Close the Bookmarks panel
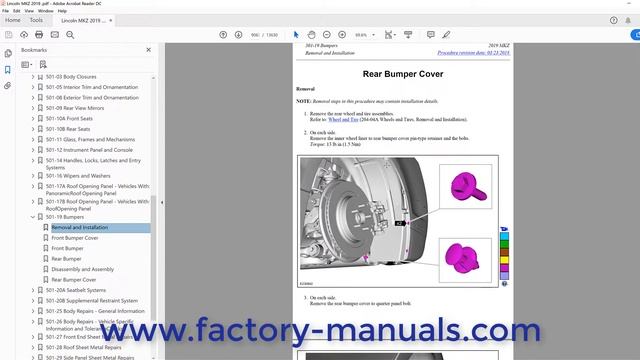Image resolution: width=640 pixels, height=360 pixels. [x=149, y=50]
